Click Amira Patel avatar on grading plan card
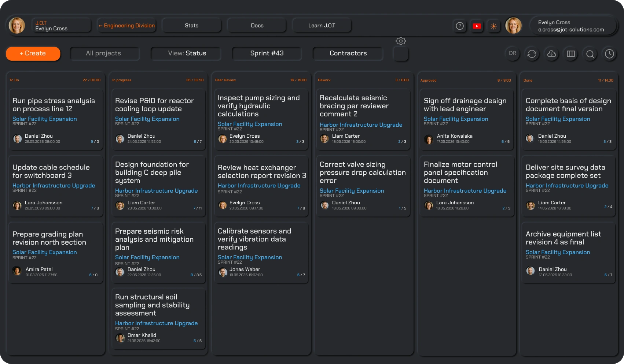 tap(17, 271)
